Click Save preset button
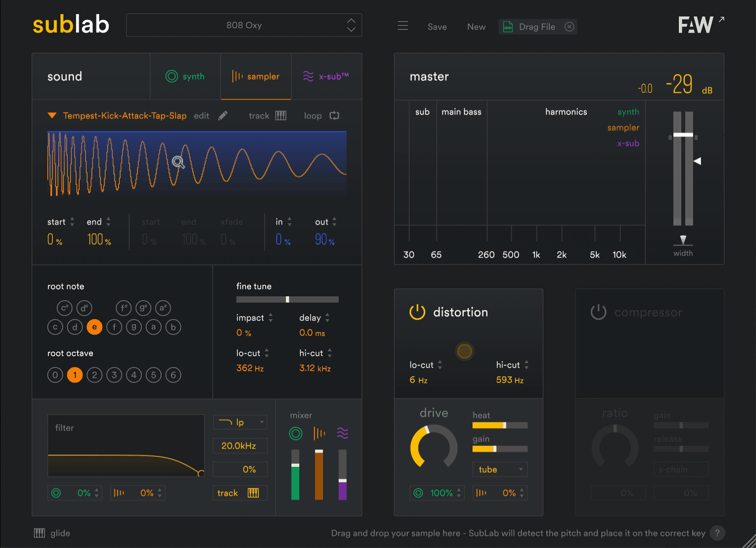Image resolution: width=756 pixels, height=548 pixels. click(437, 27)
